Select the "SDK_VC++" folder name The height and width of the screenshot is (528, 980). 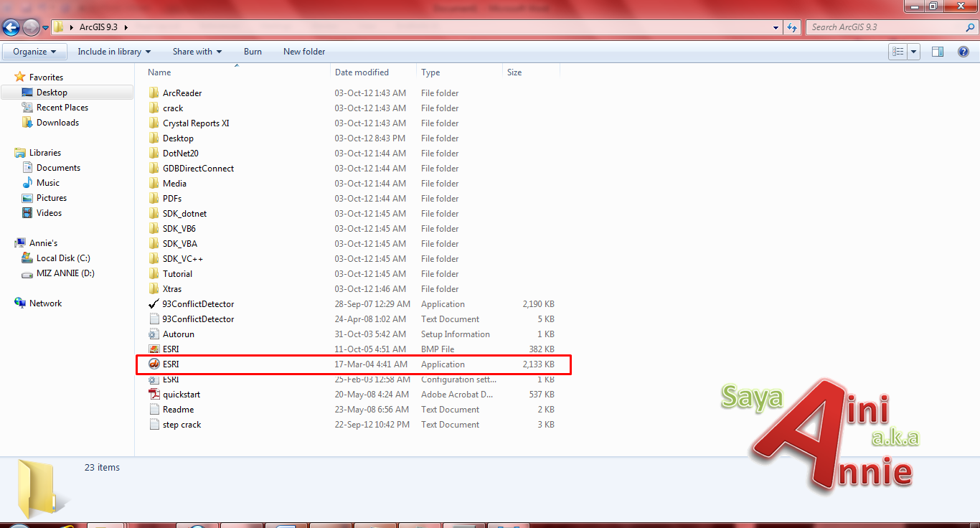coord(183,259)
